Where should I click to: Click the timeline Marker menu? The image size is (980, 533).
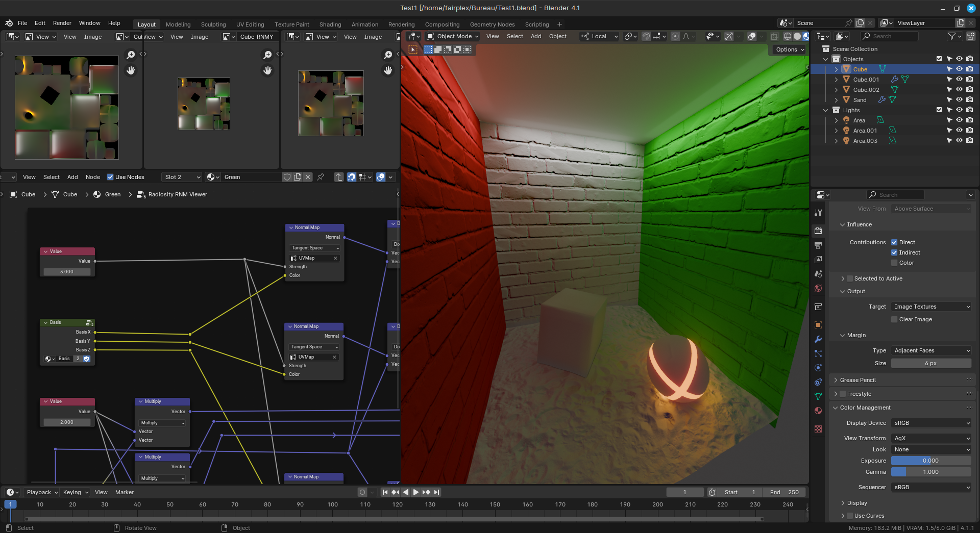pos(125,492)
